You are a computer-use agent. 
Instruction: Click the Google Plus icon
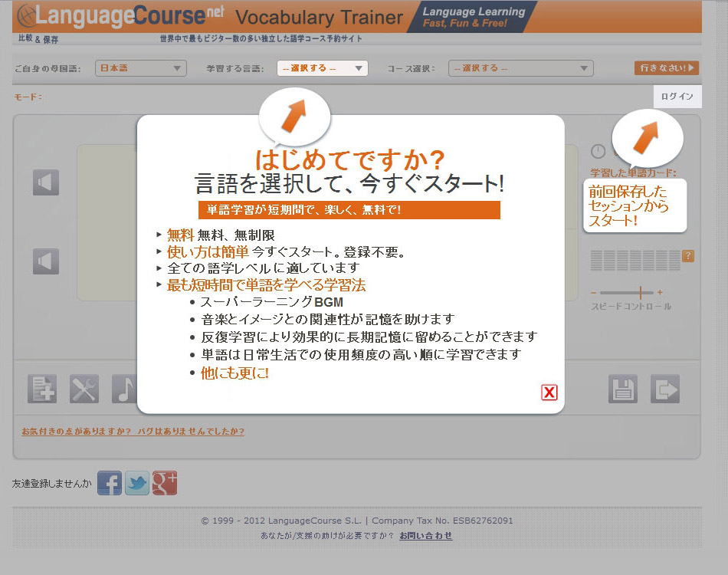point(165,483)
